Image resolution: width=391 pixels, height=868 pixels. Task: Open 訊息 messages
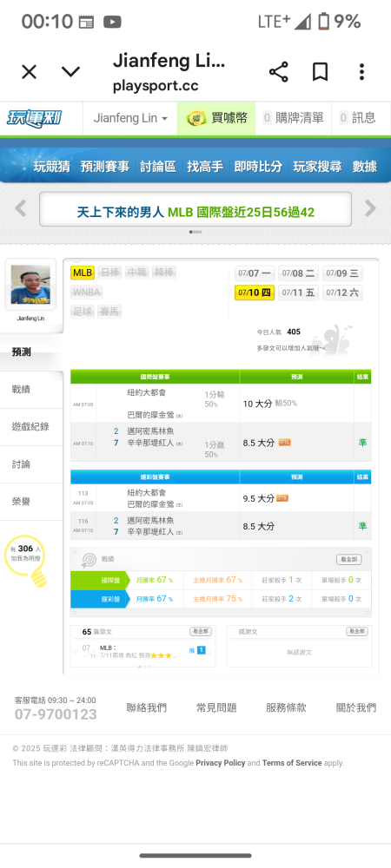(x=357, y=118)
